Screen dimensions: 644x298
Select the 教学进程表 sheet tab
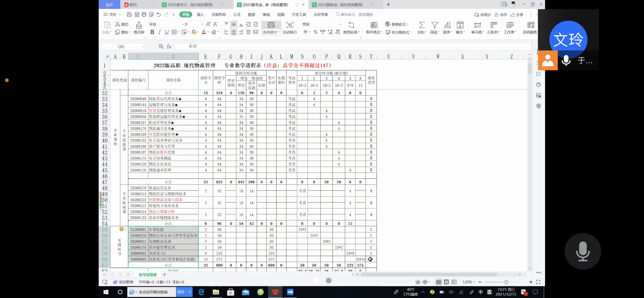(x=148, y=275)
